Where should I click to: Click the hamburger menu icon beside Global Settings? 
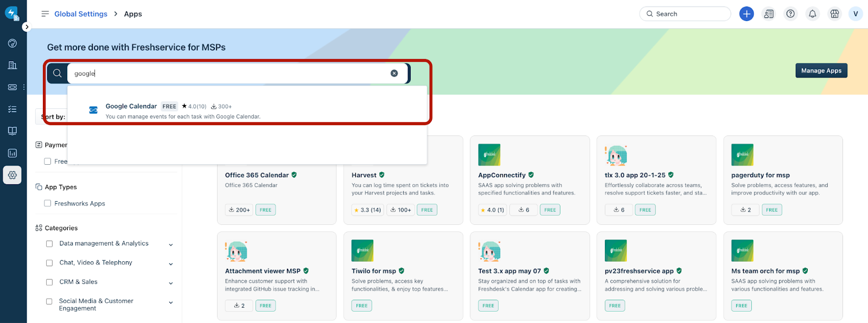click(45, 14)
